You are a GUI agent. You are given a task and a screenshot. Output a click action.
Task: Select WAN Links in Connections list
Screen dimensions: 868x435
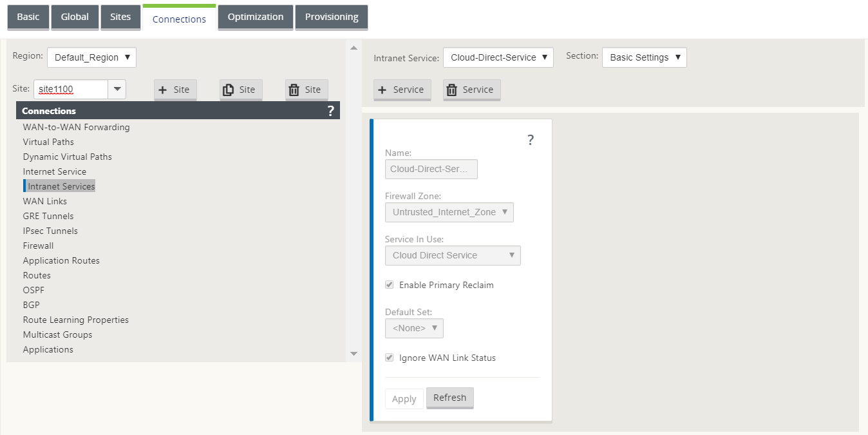(45, 201)
